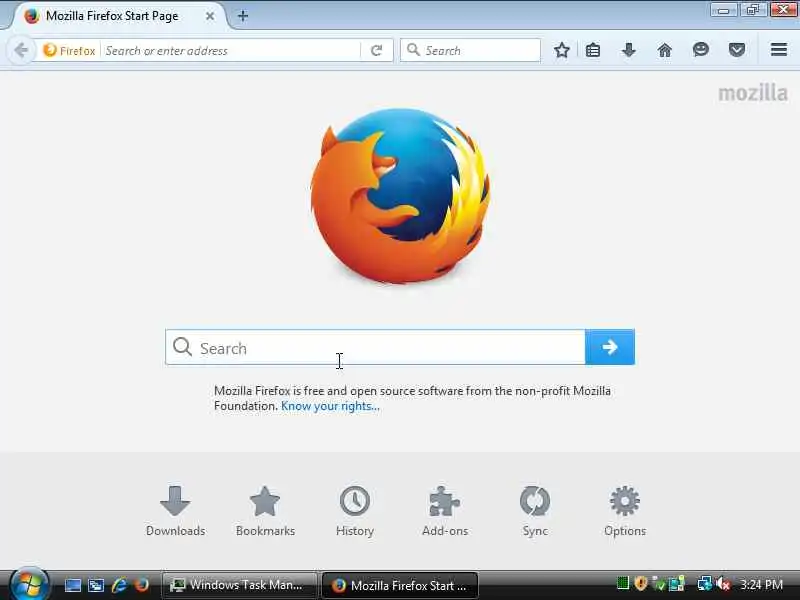Switch to Windows Task Manager taskbar button
This screenshot has height=600, width=800.
click(x=239, y=585)
